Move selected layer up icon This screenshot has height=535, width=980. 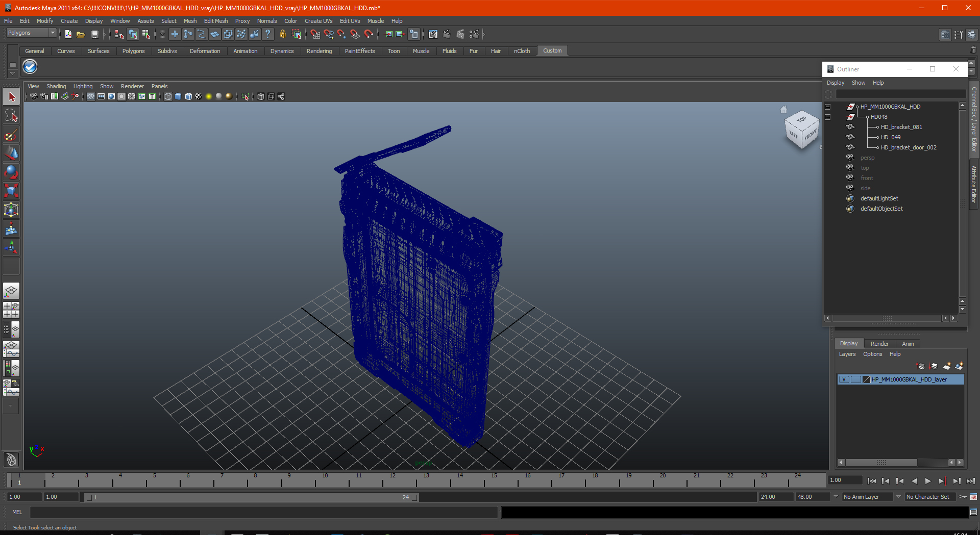click(x=921, y=366)
